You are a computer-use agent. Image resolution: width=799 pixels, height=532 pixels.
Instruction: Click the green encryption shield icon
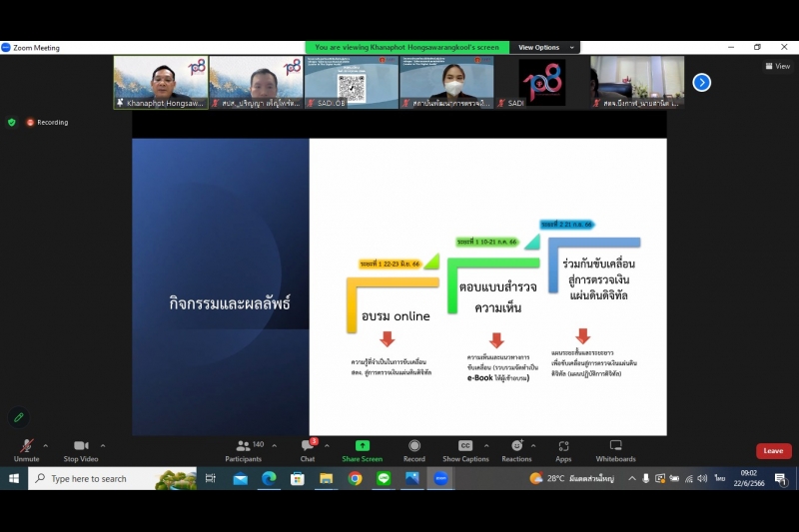click(12, 122)
